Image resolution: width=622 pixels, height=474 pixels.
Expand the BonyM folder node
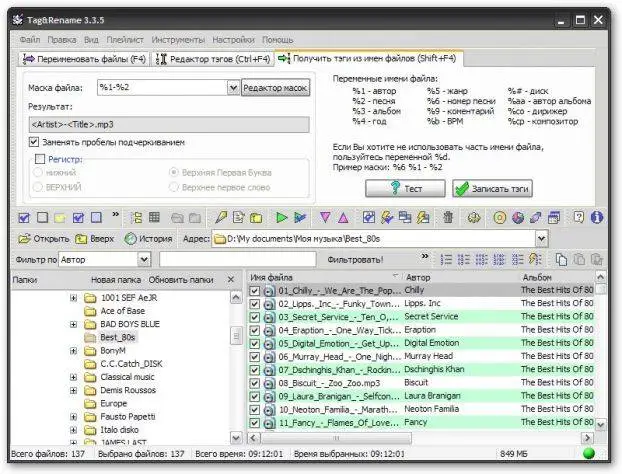(x=73, y=351)
